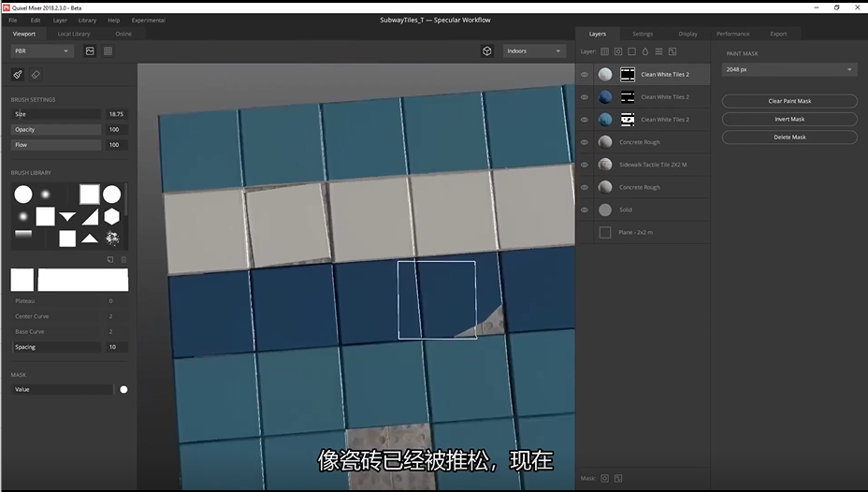Image resolution: width=868 pixels, height=492 pixels.
Task: Pick the splatter brush in the Brush Library
Action: coord(112,239)
